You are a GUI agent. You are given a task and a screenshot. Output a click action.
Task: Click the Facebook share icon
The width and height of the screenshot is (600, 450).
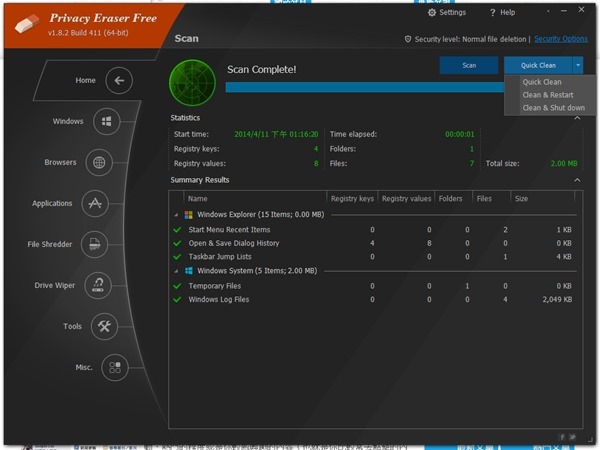[562, 437]
